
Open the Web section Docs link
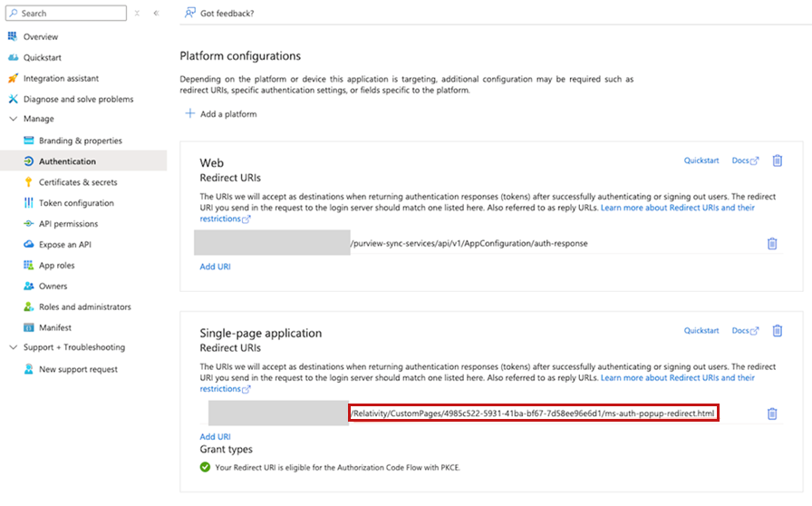(x=745, y=161)
